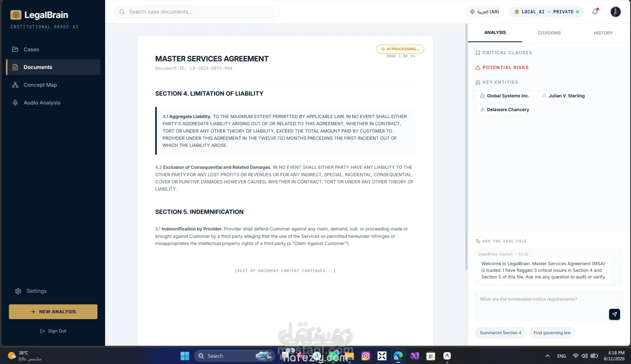
Task: Click the globe language icon
Action: click(473, 12)
